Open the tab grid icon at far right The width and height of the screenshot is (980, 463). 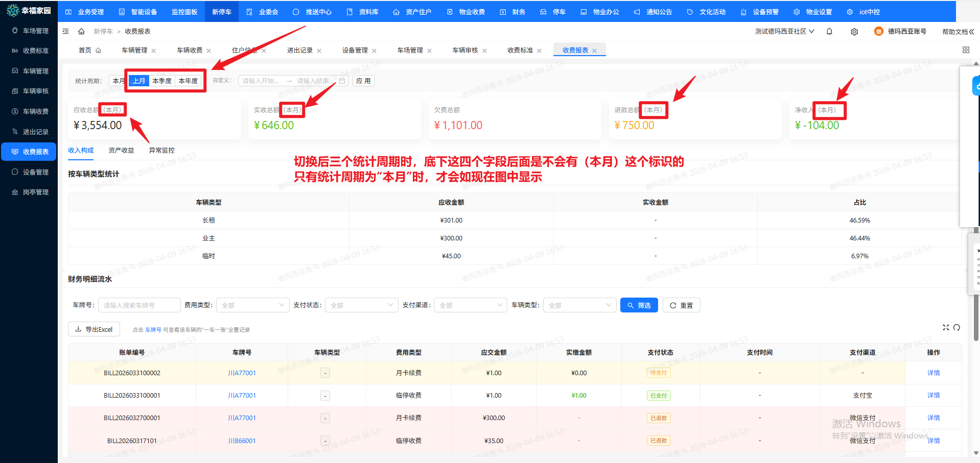tap(966, 50)
